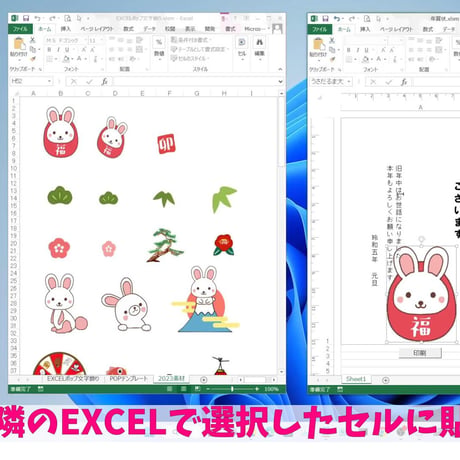Click rotation handle above rabbit daruma
The image size is (460, 460).
pos(422,239)
